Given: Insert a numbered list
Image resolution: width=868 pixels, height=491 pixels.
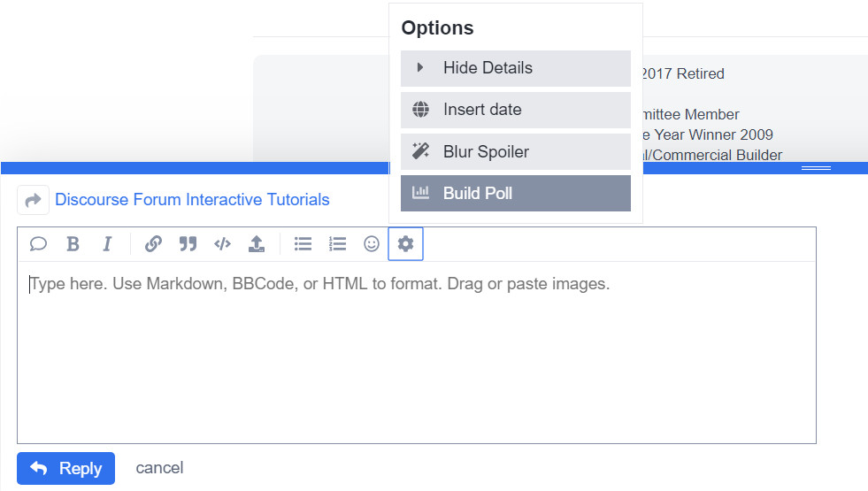Looking at the screenshot, I should (x=337, y=244).
